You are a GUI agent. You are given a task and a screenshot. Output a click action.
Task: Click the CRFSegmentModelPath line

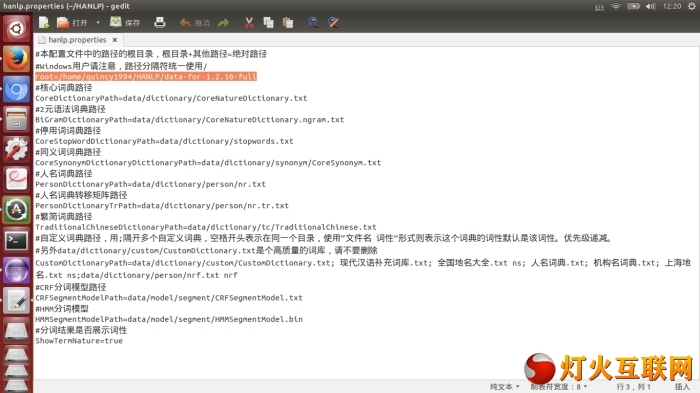[169, 297]
